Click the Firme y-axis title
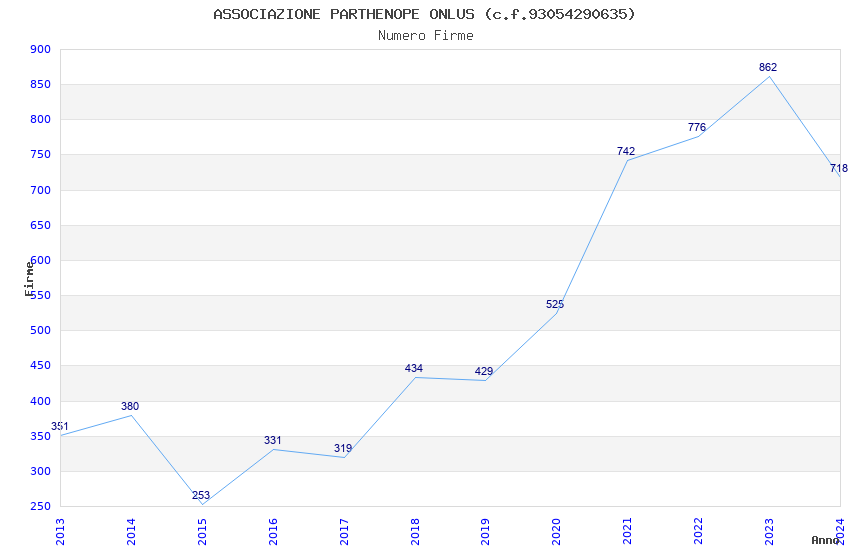Image resolution: width=850 pixels, height=550 pixels. [x=29, y=278]
